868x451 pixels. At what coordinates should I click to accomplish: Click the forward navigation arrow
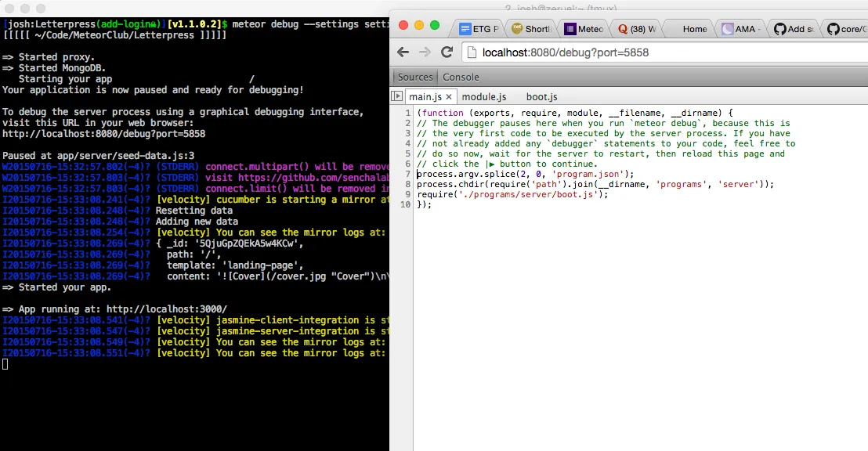[425, 52]
